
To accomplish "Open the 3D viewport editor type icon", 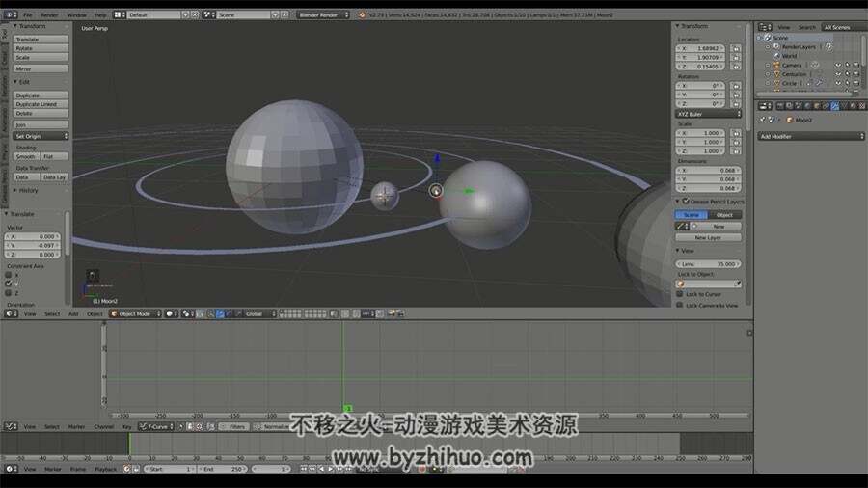I will coord(10,313).
